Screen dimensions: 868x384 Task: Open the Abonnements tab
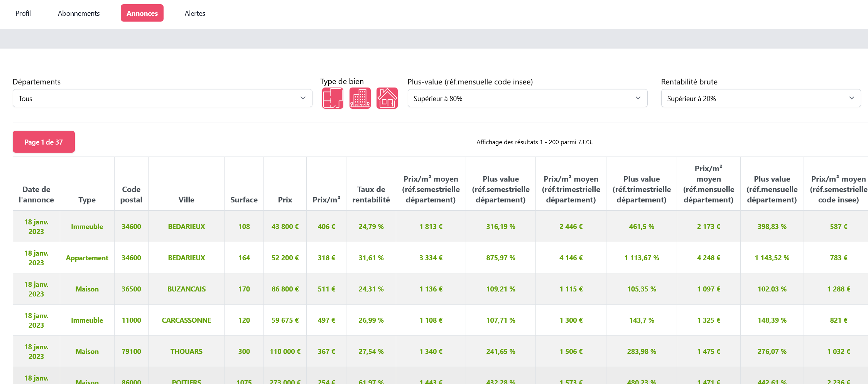tap(79, 13)
